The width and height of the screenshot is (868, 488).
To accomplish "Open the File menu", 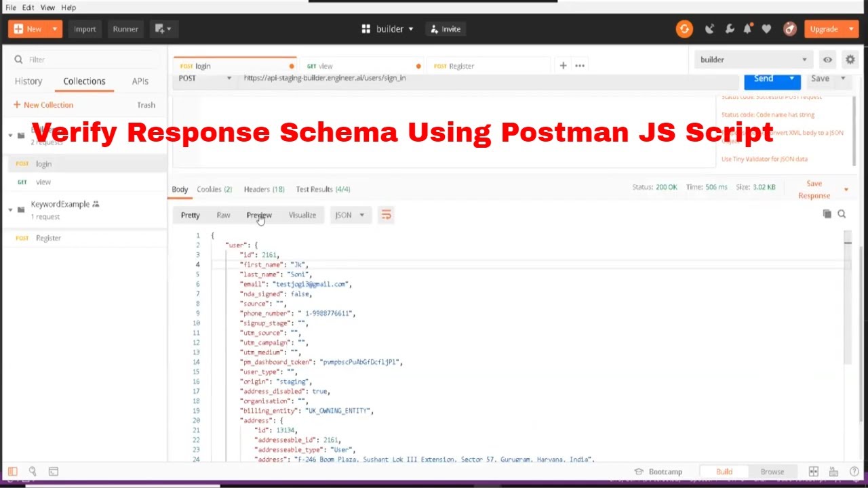I will pos(11,7).
